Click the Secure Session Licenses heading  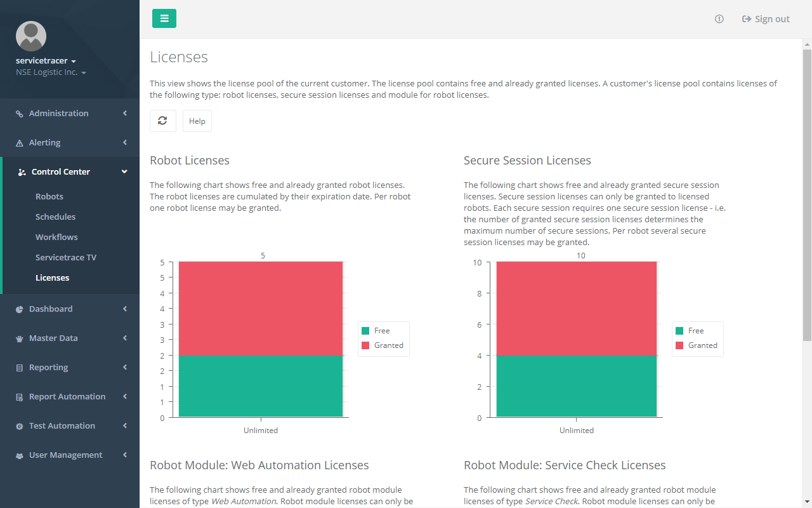[x=527, y=160]
